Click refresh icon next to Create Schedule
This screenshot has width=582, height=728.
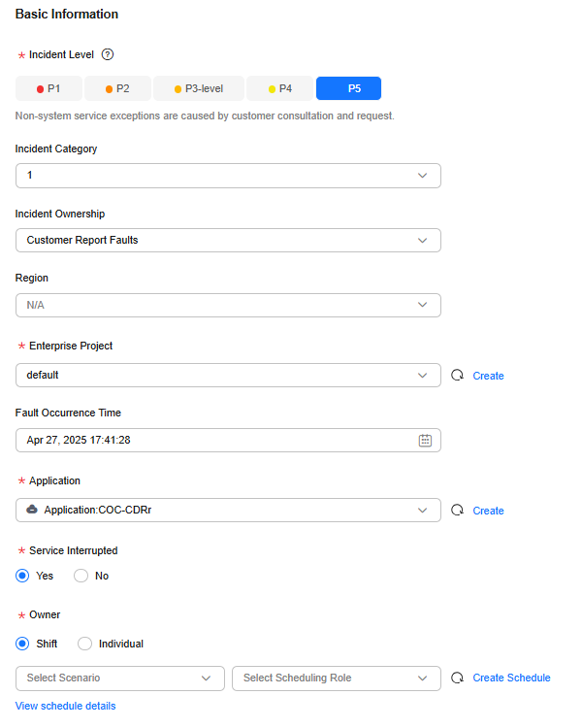(458, 678)
